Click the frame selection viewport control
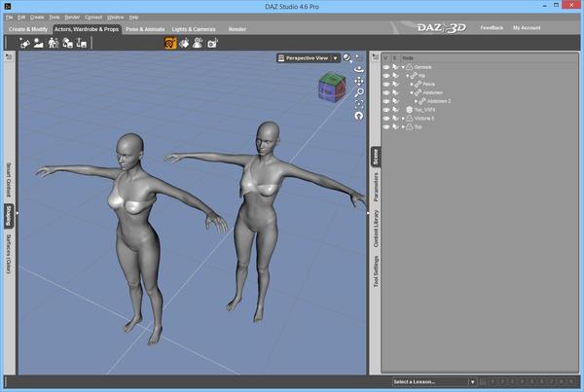Image resolution: width=584 pixels, height=392 pixels. [359, 104]
